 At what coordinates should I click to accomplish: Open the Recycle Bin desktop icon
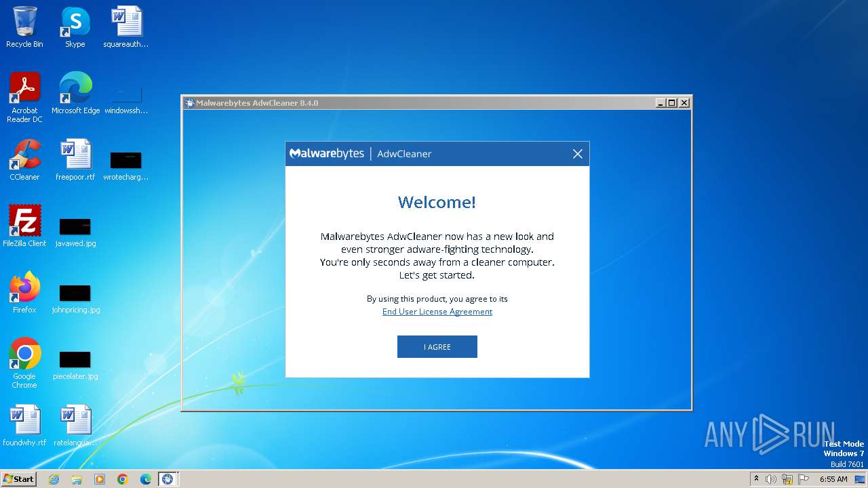pyautogui.click(x=24, y=27)
